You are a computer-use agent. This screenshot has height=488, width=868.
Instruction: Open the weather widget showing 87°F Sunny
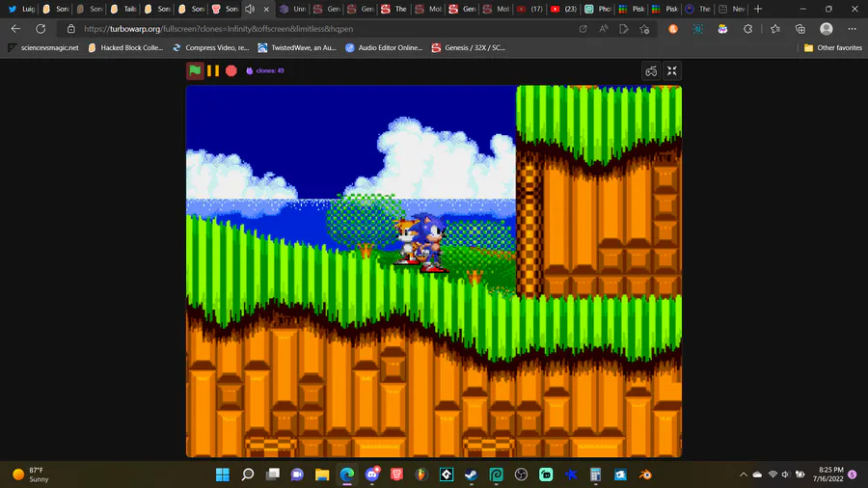tap(32, 474)
